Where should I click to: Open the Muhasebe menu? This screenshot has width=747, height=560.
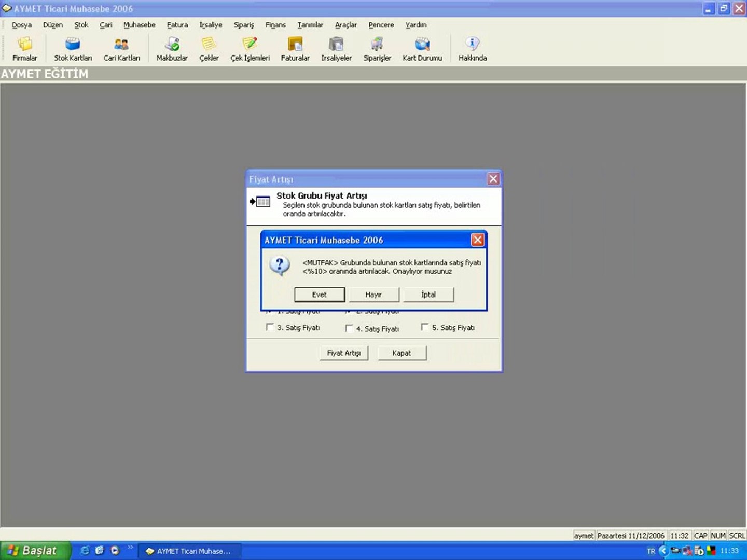139,25
